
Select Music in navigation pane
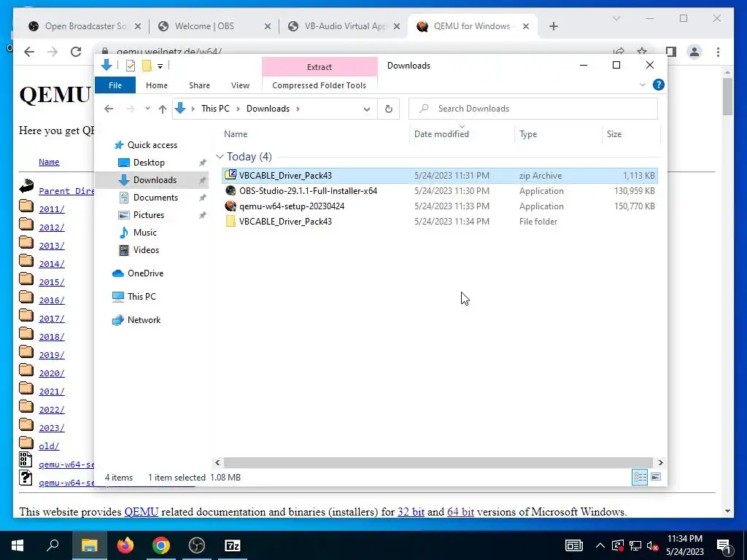[x=145, y=232]
